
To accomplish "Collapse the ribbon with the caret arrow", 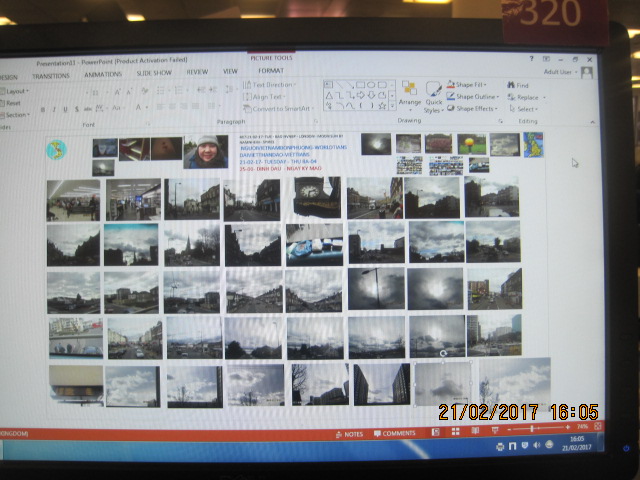I will pos(592,122).
